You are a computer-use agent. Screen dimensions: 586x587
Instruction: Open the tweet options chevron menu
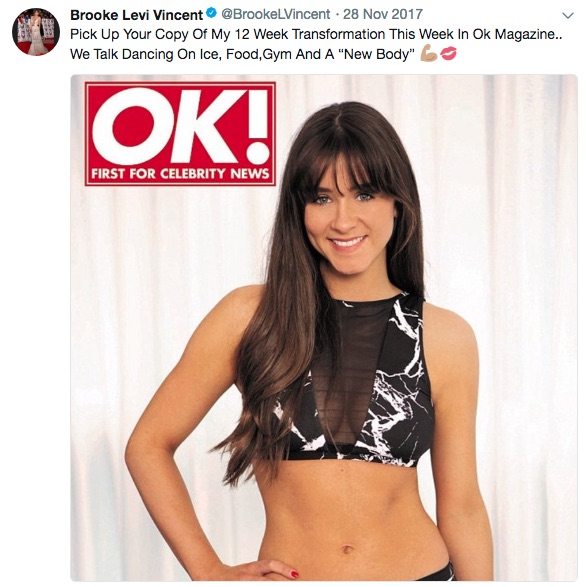click(568, 15)
